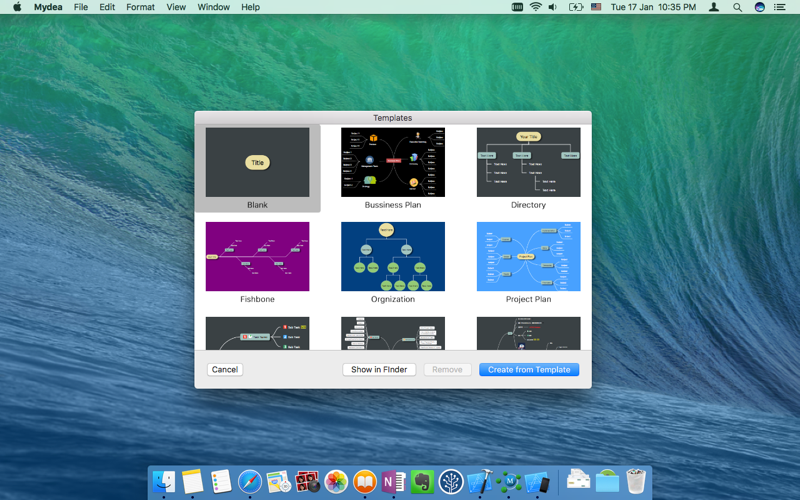Open SourceTree from the dock
800x500 pixels.
[451, 482]
